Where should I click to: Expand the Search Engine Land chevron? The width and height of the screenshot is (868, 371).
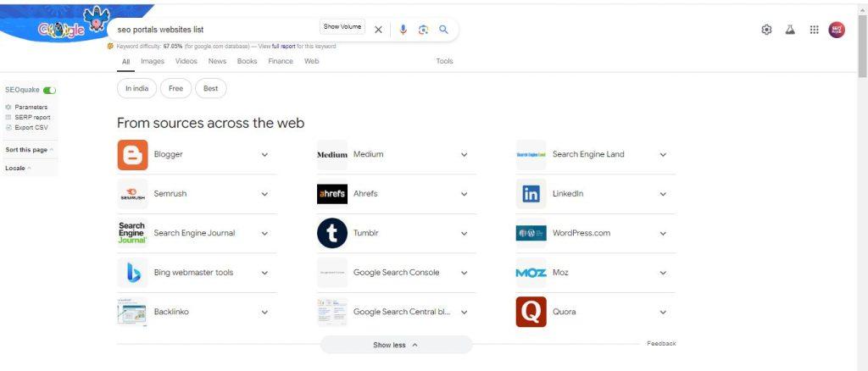pyautogui.click(x=663, y=155)
